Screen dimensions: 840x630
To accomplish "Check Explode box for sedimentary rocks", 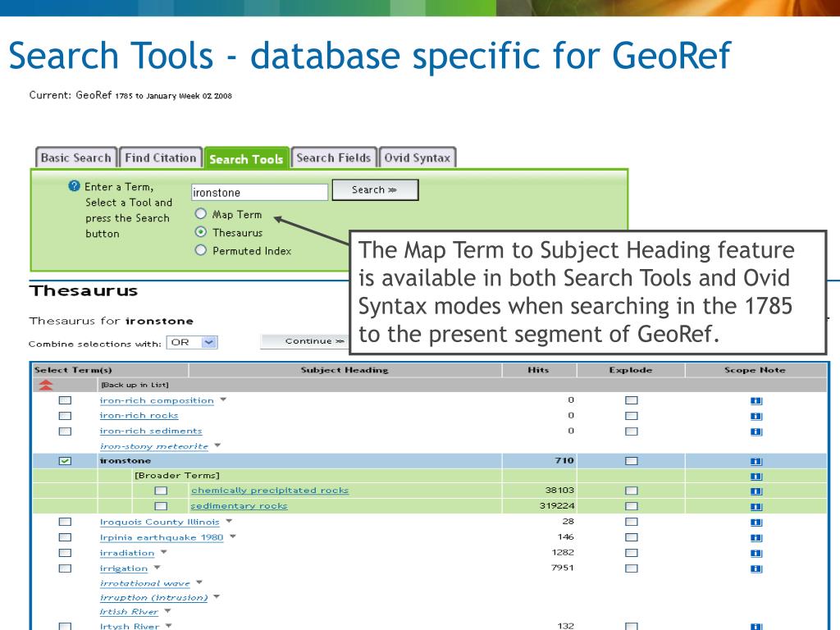I will tap(632, 506).
